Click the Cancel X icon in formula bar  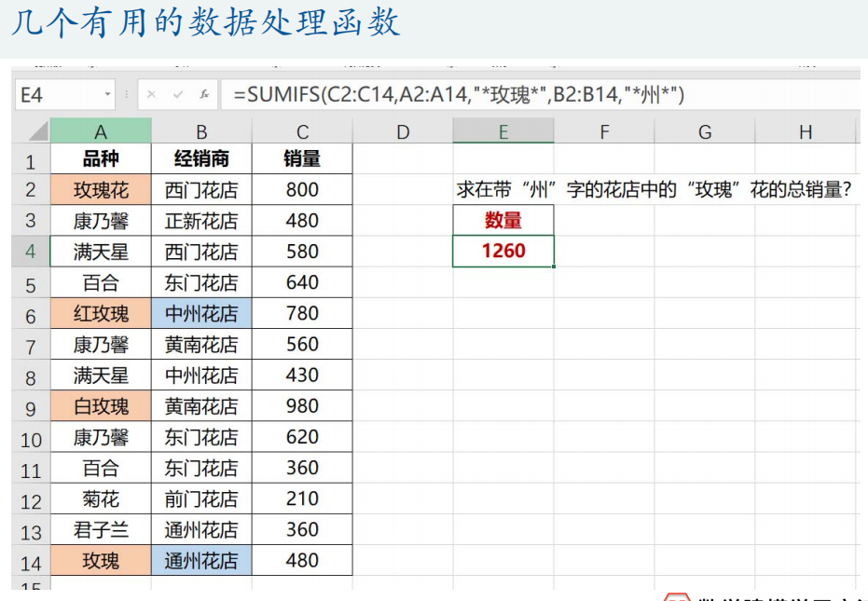pos(152,95)
